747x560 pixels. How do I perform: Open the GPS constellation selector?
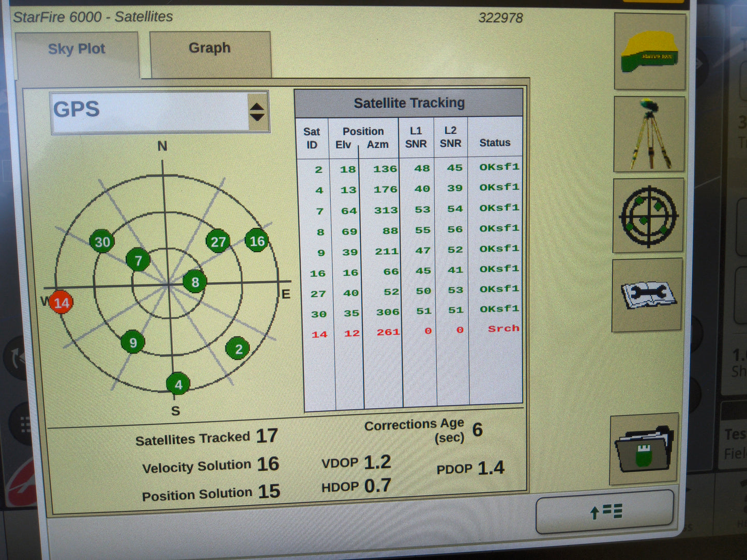[150, 110]
